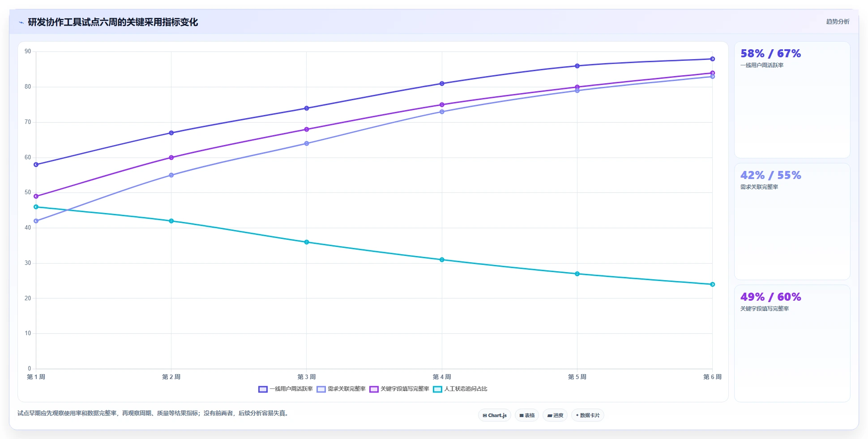868x439 pixels.
Task: Open the 49% / 60% 关键字段填写完整率 card
Action: (x=792, y=343)
